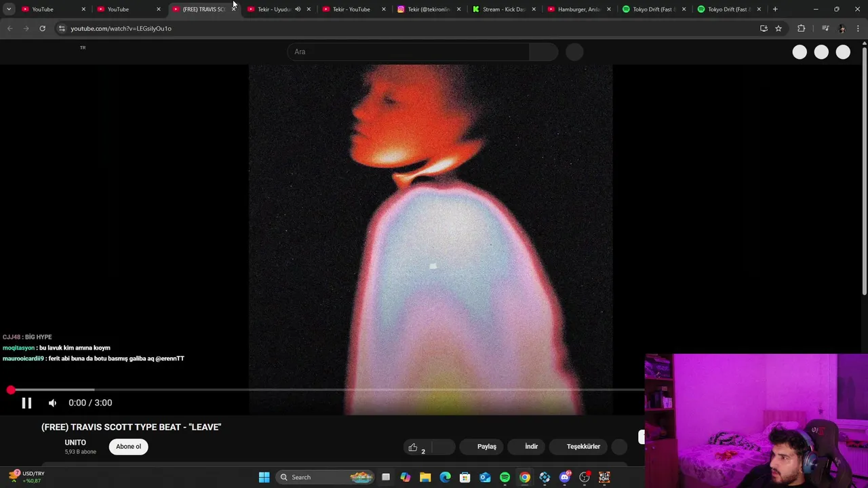
Task: Open File Explorer from the taskbar
Action: [x=425, y=477]
